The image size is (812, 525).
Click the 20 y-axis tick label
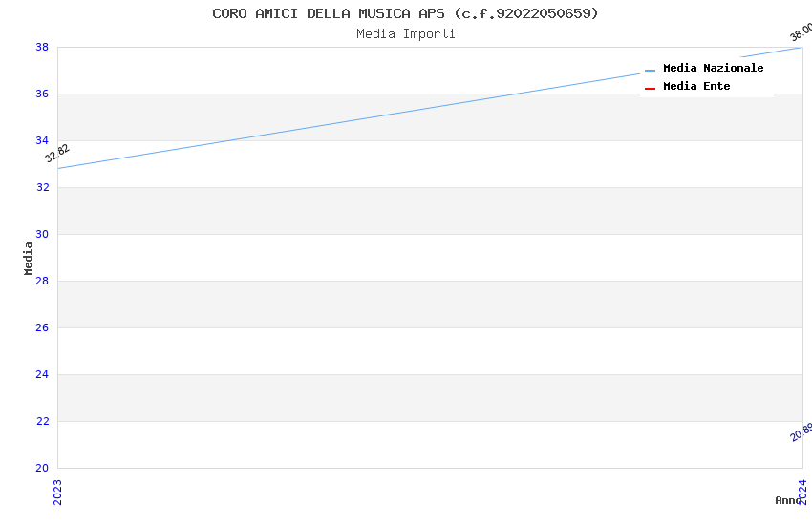click(42, 468)
